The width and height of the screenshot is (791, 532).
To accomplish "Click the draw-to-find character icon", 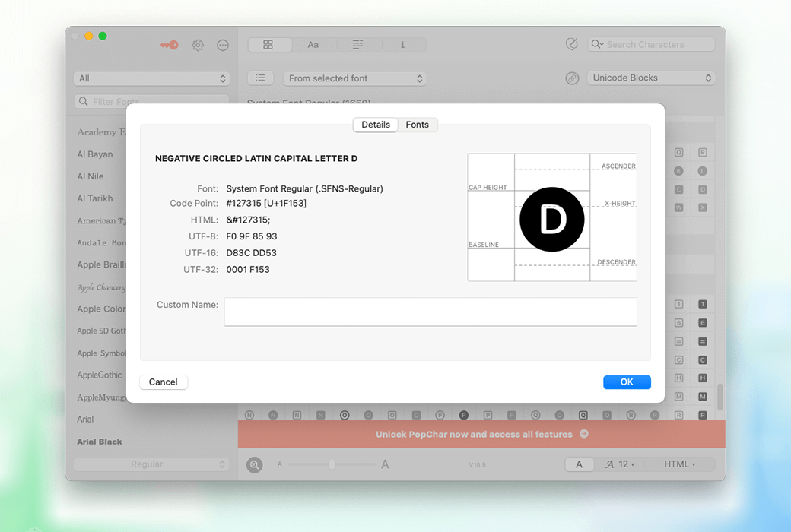I will [572, 45].
